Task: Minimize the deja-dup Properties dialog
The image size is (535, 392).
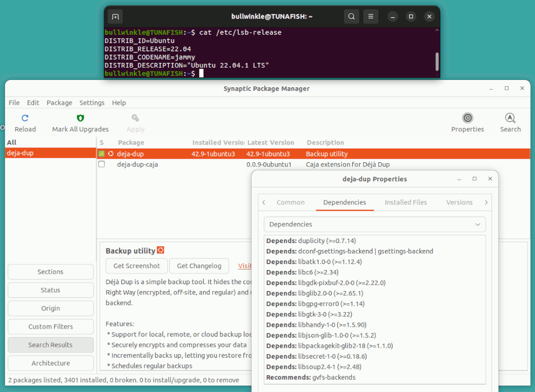Action: tap(459, 179)
